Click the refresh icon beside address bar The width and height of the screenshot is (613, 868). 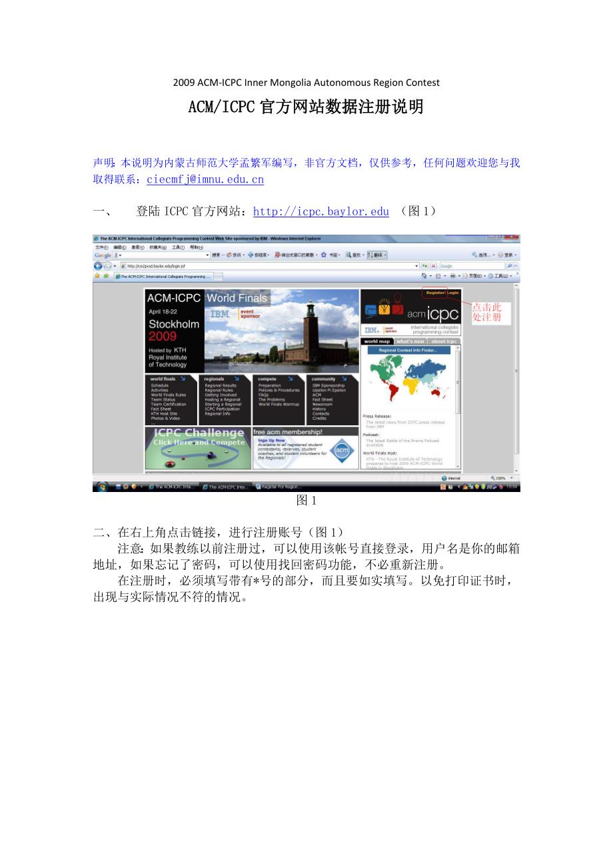pyautogui.click(x=425, y=266)
